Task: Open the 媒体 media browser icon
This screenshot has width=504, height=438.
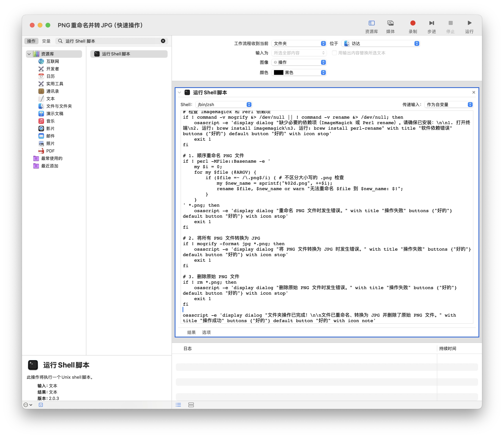Action: [x=390, y=23]
